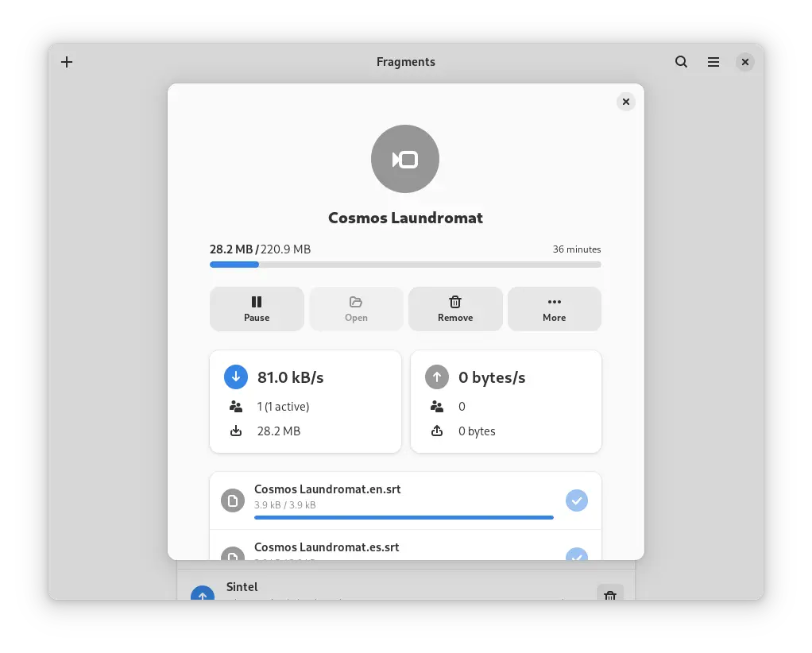Image resolution: width=812 pixels, height=653 pixels.
Task: Click the torrent download progress bar
Action: pyautogui.click(x=405, y=265)
